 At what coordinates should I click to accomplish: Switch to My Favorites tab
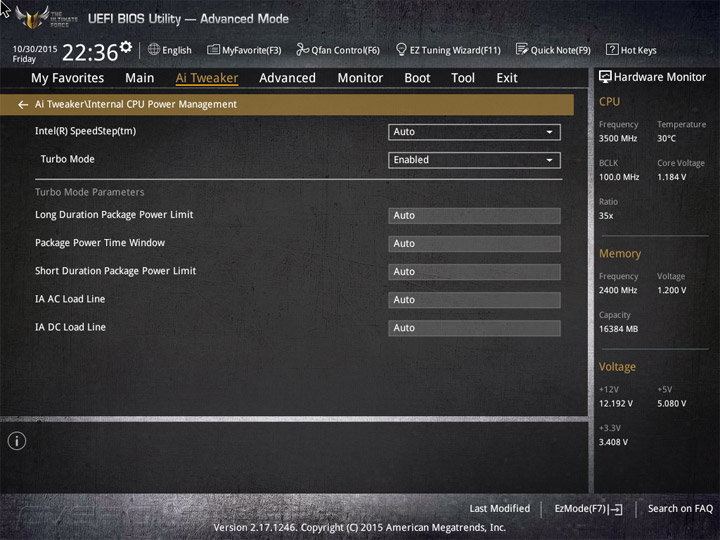(x=68, y=78)
